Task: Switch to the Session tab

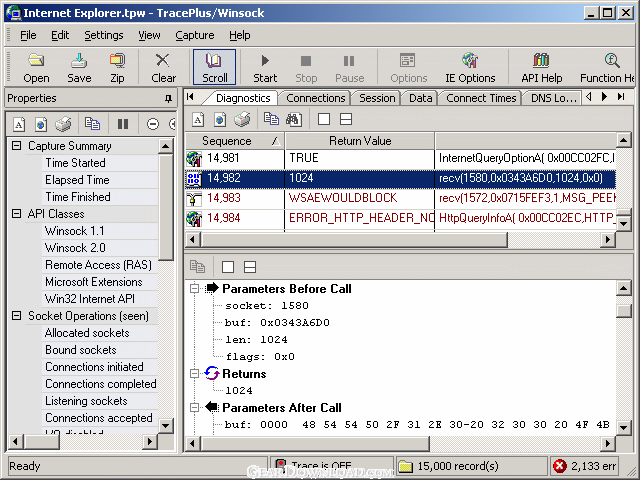Action: [x=377, y=98]
